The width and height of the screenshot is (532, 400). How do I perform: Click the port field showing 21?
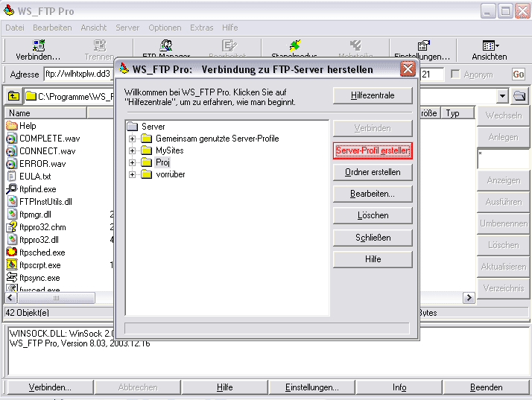(x=432, y=74)
